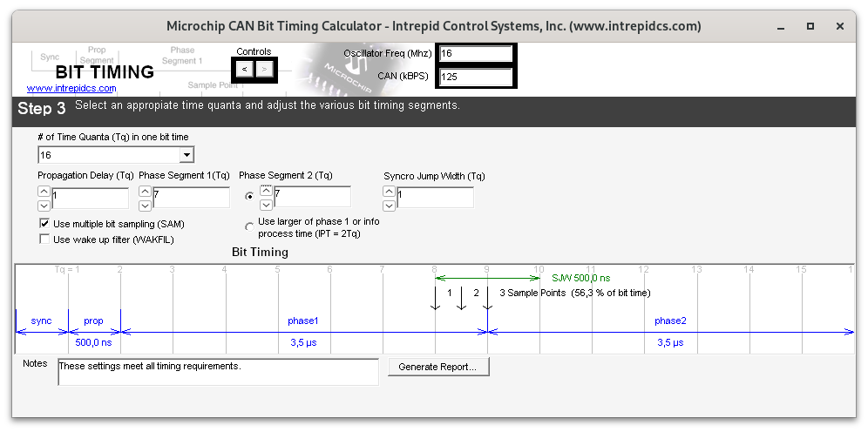Image resolution: width=868 pixels, height=432 pixels.
Task: Click the Oscillator Freq input field
Action: [475, 54]
